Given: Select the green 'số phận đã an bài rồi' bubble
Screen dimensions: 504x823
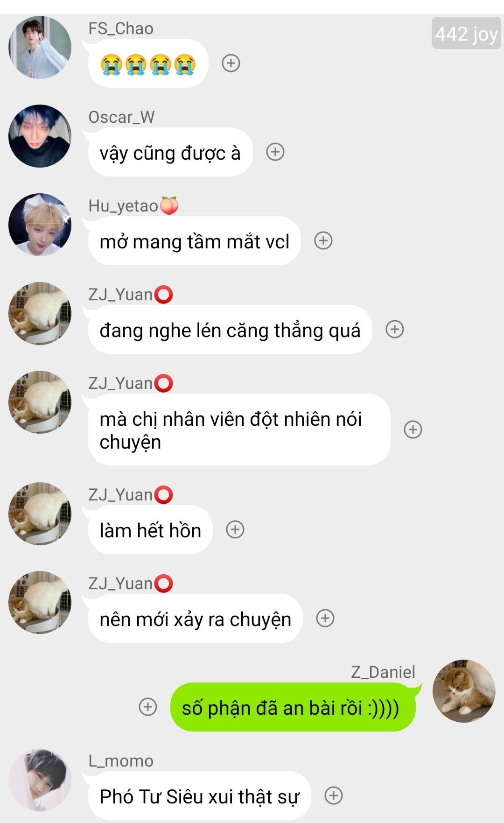Looking at the screenshot, I should 293,707.
